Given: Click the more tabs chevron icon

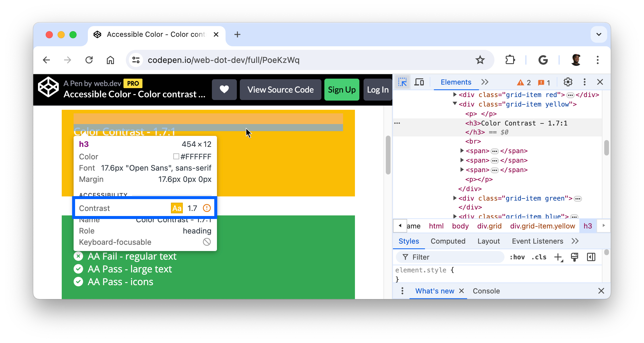Looking at the screenshot, I should click(485, 82).
